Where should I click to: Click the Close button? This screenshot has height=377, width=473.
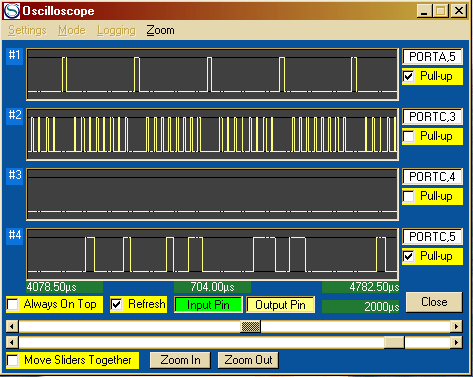434,302
